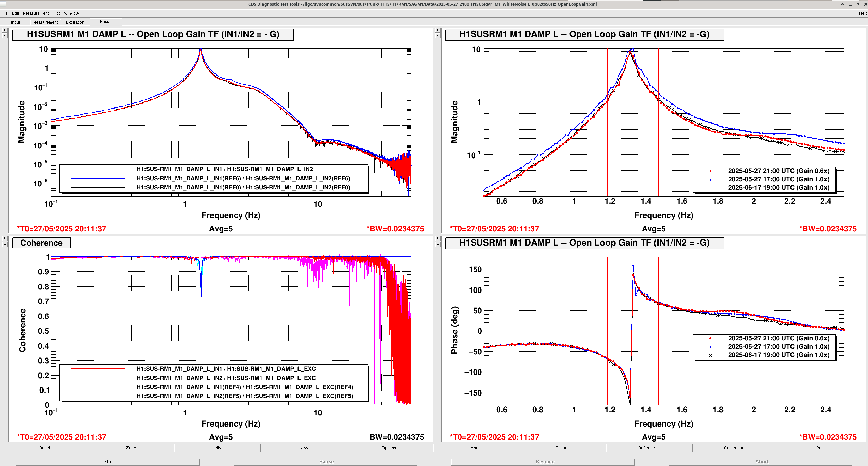Click the Resume button
This screenshot has height=466, width=868.
click(543, 462)
